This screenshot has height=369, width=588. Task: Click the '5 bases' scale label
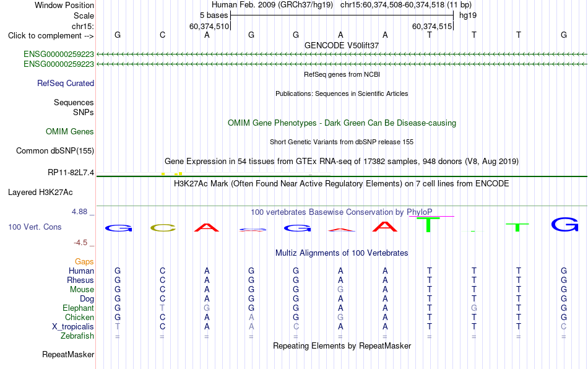(214, 15)
